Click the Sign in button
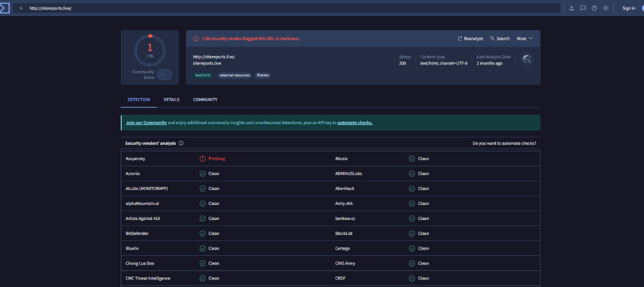The height and width of the screenshot is (287, 644). tap(628, 8)
